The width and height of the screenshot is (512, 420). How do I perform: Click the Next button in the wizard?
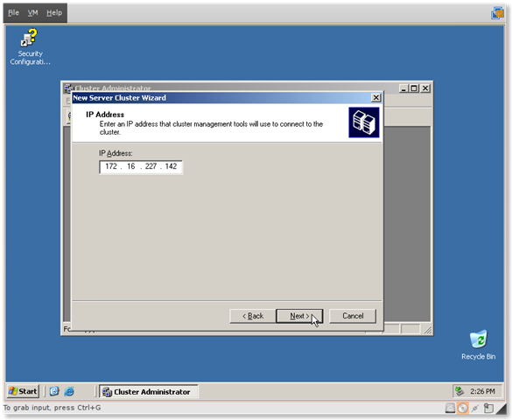tap(299, 316)
